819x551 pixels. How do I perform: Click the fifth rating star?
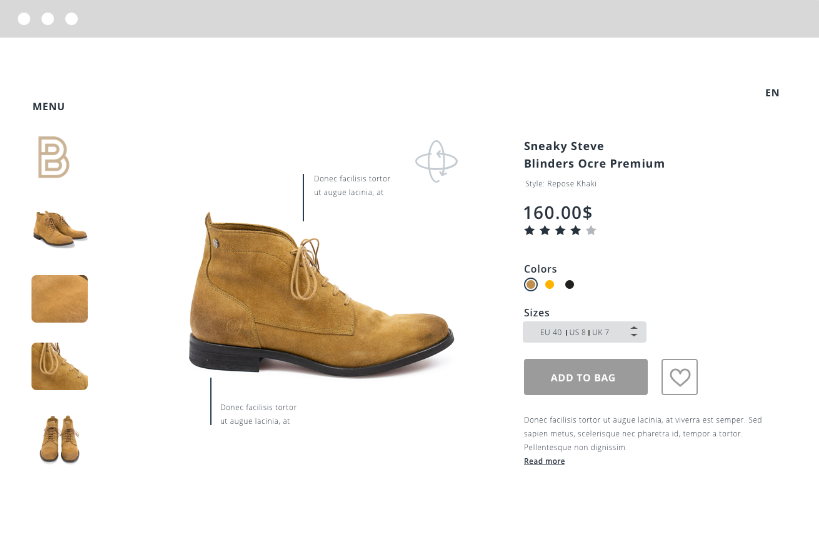[591, 231]
